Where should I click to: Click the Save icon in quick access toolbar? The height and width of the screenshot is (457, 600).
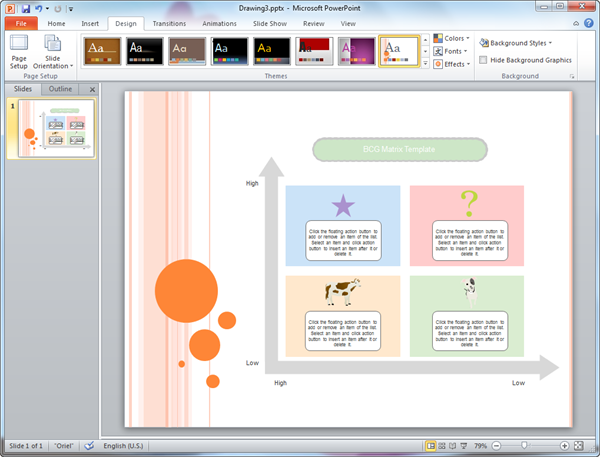pos(26,8)
